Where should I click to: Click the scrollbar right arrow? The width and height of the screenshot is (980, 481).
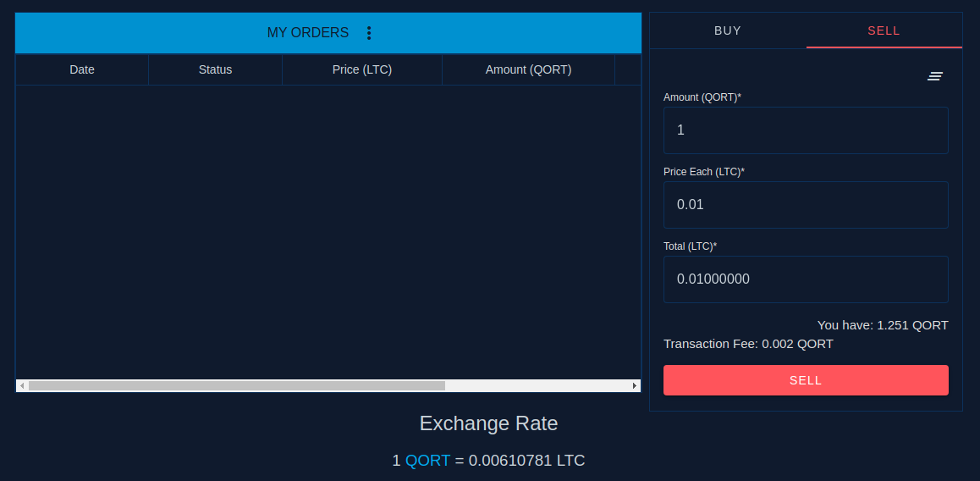pyautogui.click(x=635, y=386)
